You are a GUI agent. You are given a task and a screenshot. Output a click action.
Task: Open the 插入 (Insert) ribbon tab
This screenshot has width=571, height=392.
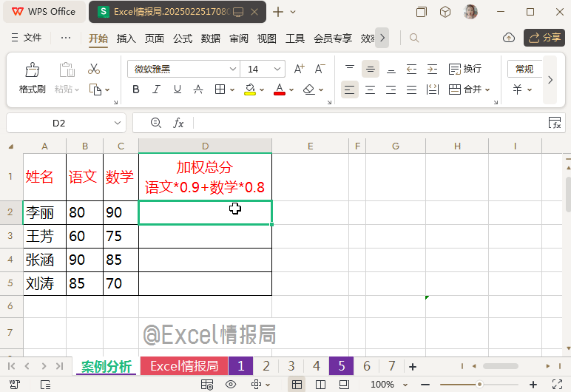(126, 38)
